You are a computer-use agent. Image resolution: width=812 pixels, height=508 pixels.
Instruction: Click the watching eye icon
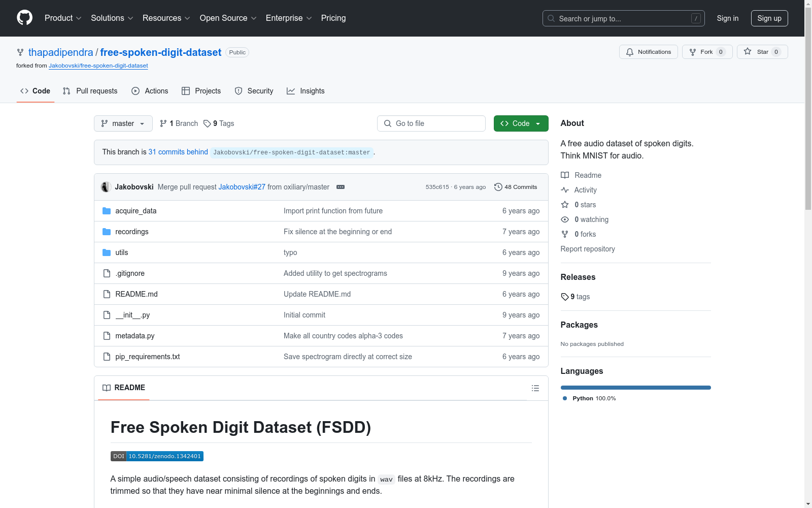[x=565, y=219]
